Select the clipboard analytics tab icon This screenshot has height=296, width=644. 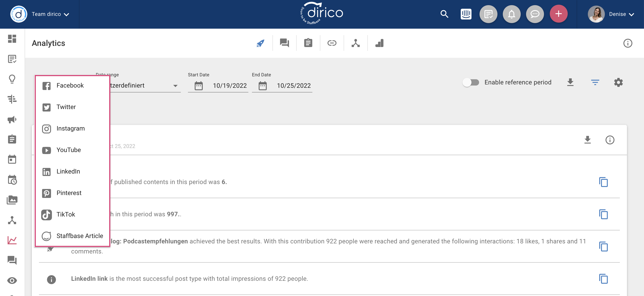[308, 43]
